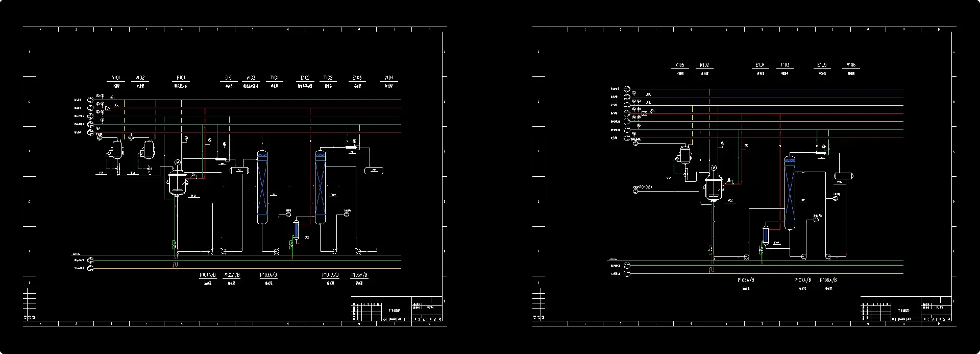Select the V103 equipment tag
Viewport: 980px width, 354px height.
tap(251, 78)
